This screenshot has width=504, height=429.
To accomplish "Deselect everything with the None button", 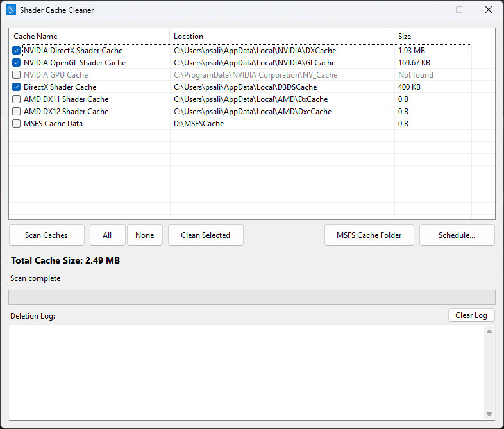I will [145, 235].
